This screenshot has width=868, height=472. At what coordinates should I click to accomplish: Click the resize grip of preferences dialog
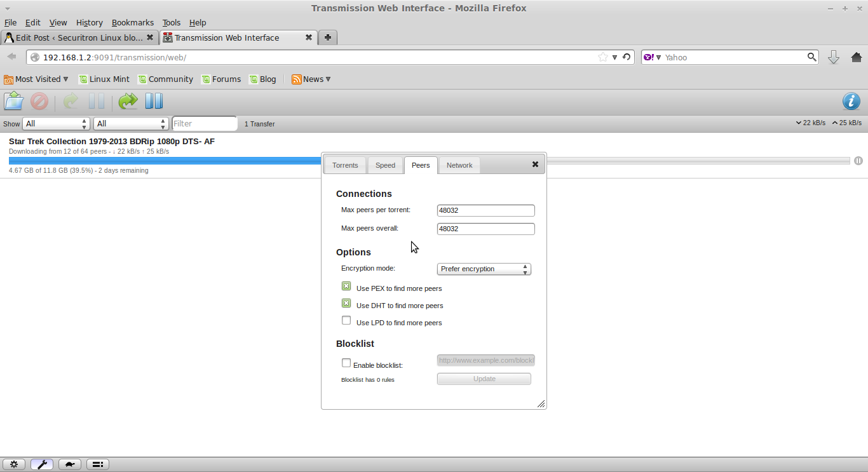point(541,404)
